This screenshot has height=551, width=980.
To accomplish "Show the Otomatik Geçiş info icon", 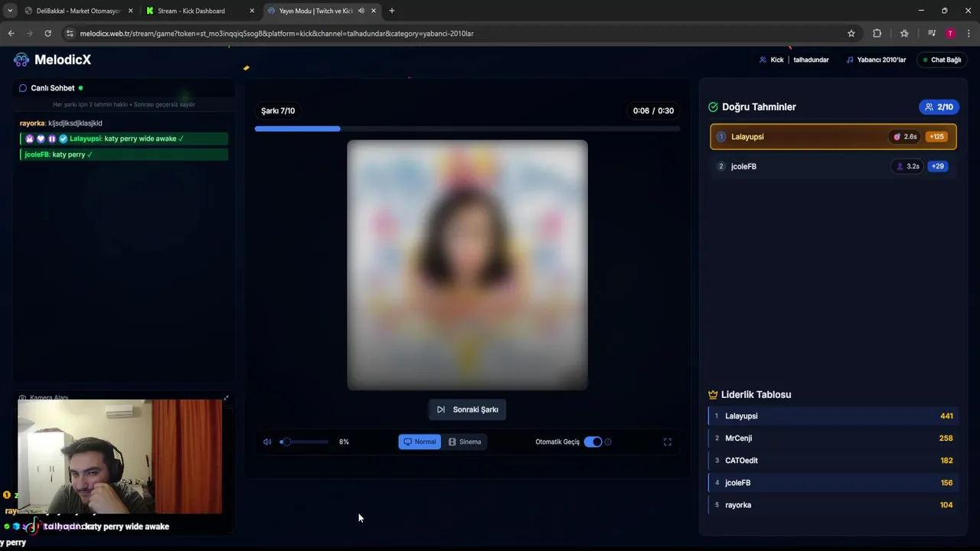I will click(608, 442).
